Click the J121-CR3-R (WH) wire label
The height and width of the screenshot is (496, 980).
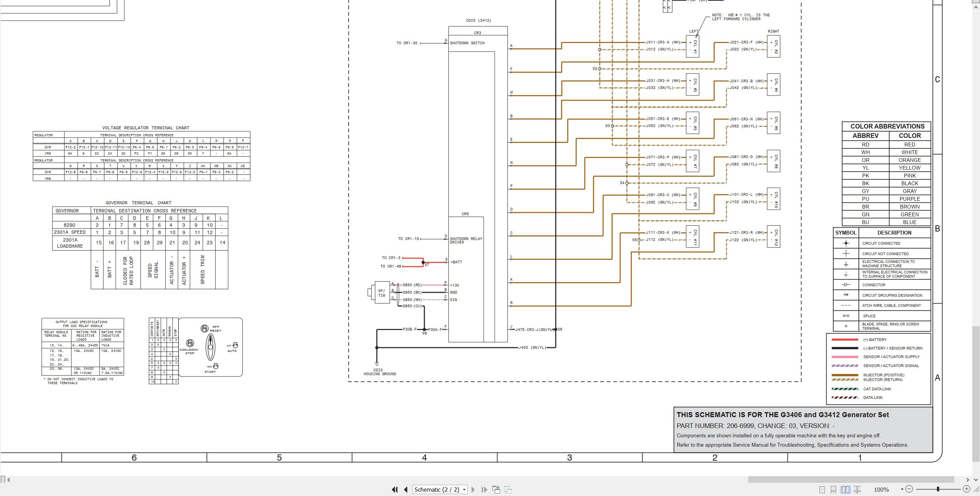(747, 233)
